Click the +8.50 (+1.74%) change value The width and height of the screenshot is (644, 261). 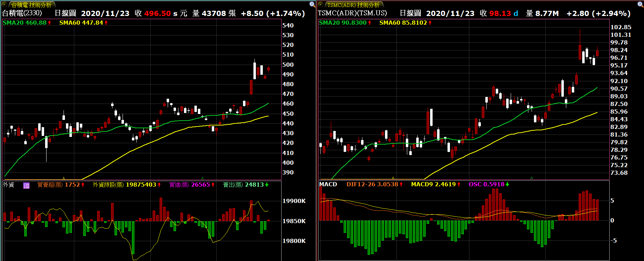[x=273, y=13]
